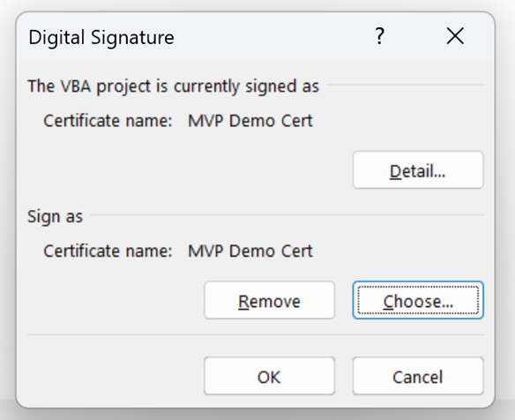Click the divider line beside currently signed heading
Screen dimensions: 515x420
point(406,85)
